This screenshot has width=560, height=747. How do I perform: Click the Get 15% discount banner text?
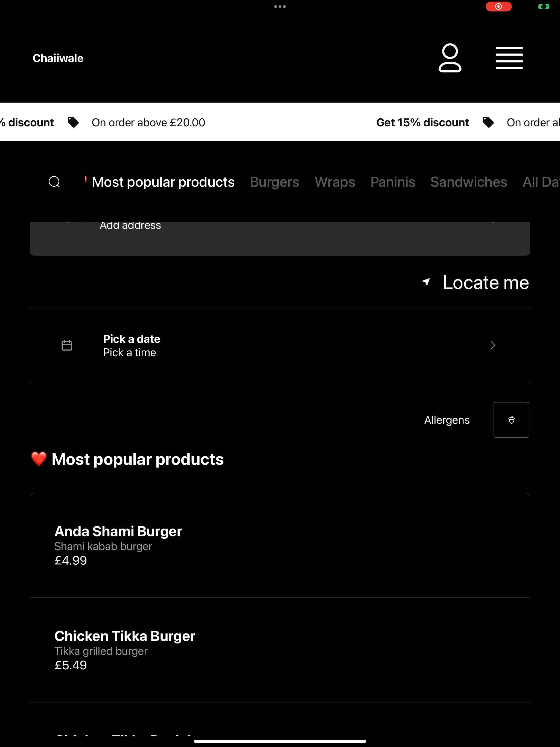pos(422,122)
